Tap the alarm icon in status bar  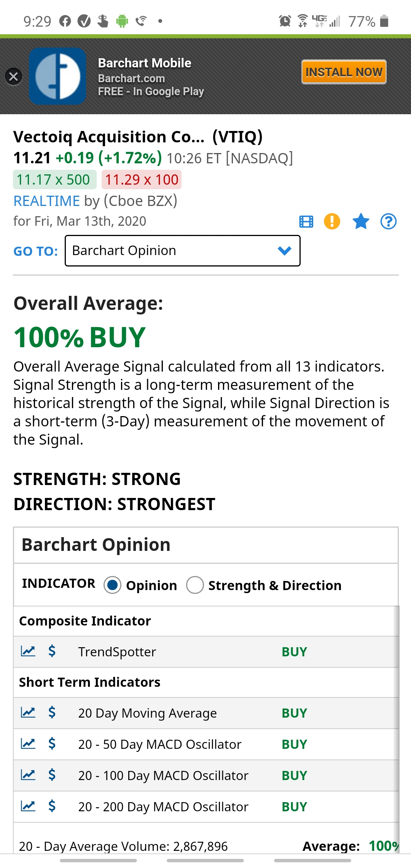coord(285,21)
